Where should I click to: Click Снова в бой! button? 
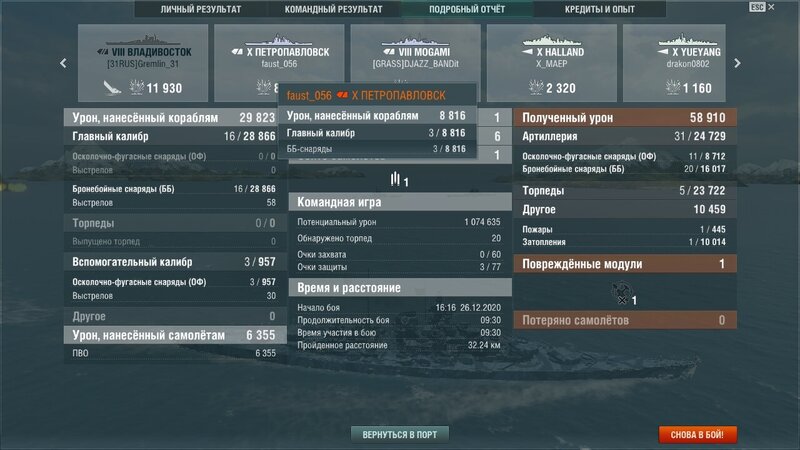click(x=697, y=435)
